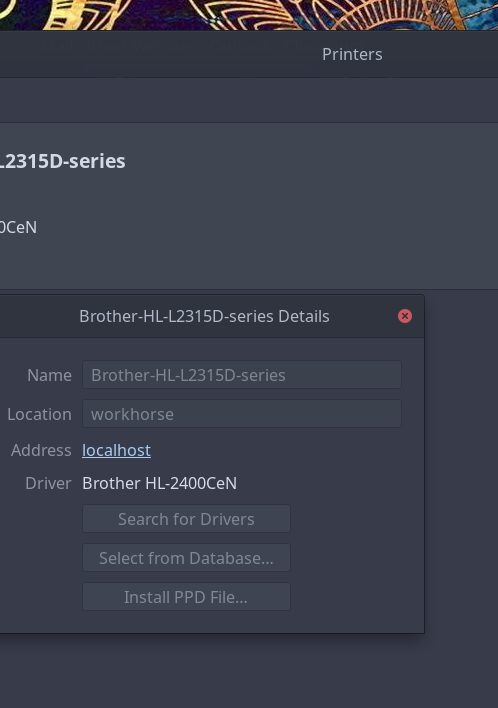Open the localhost address link
Viewport: 498px width, 708px height.
[x=116, y=450]
